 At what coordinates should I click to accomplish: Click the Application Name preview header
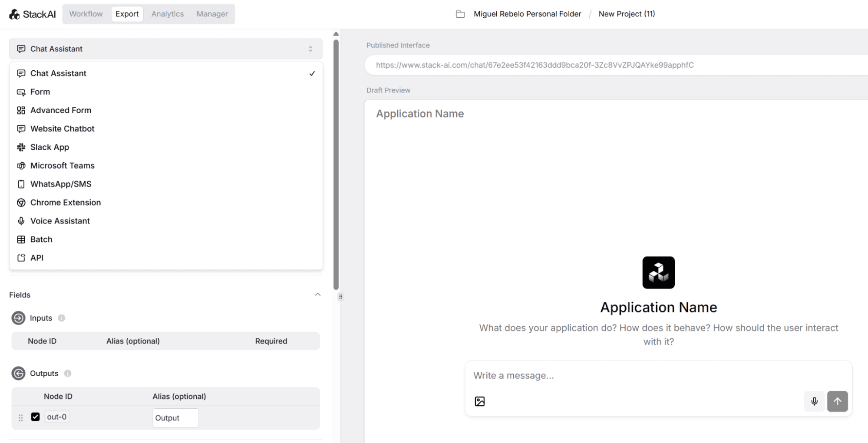tap(420, 114)
